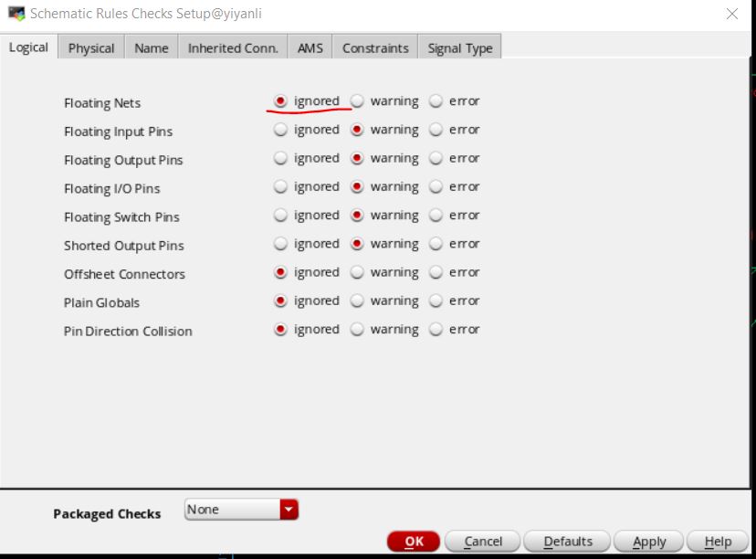Open Help for rules checks
The width and height of the screenshot is (756, 559).
click(x=717, y=542)
